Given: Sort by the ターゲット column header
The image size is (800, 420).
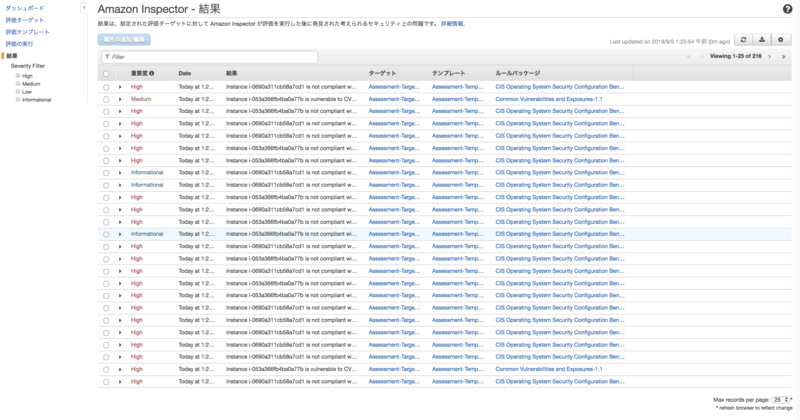Looking at the screenshot, I should click(382, 73).
